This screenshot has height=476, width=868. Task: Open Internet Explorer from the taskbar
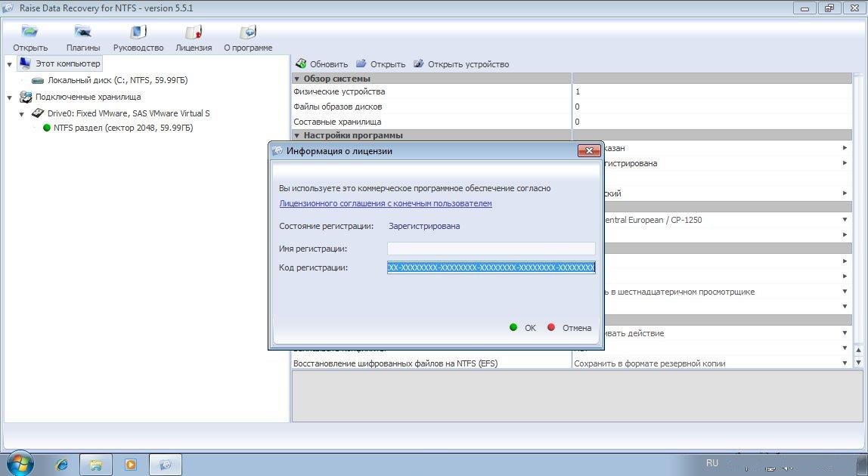[x=62, y=464]
